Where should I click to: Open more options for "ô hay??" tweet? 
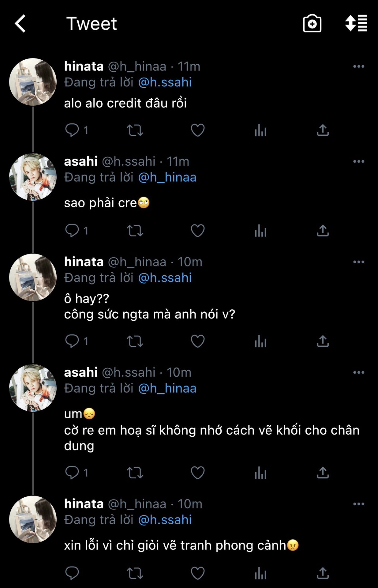click(x=359, y=262)
